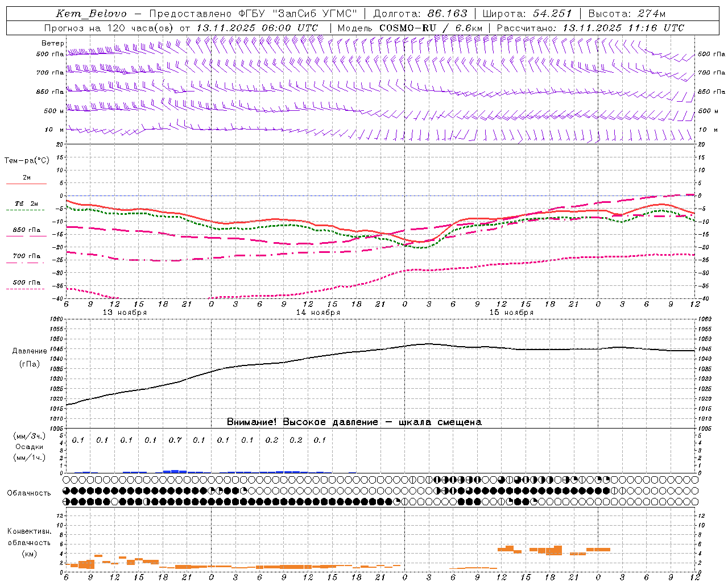The height and width of the screenshot is (582, 728).
Task: Click "Рассчитано: 13.11.2025 11:16 UTC" text
Action: click(x=590, y=28)
